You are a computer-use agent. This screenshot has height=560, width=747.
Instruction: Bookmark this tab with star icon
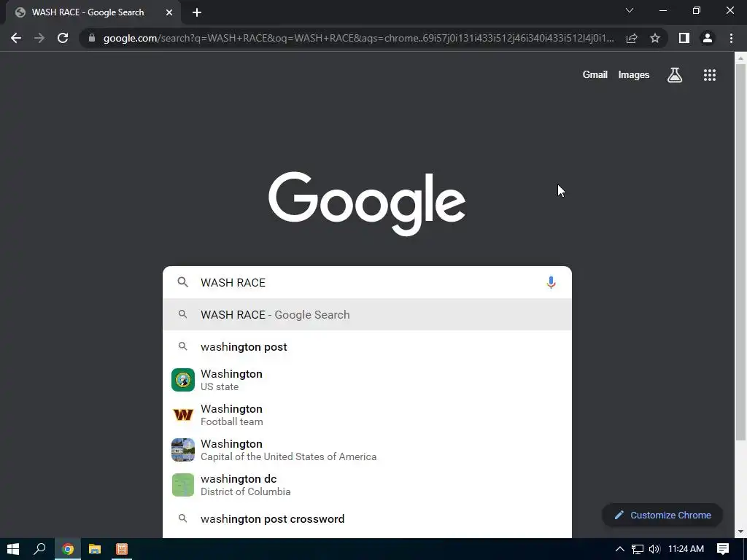coord(655,38)
